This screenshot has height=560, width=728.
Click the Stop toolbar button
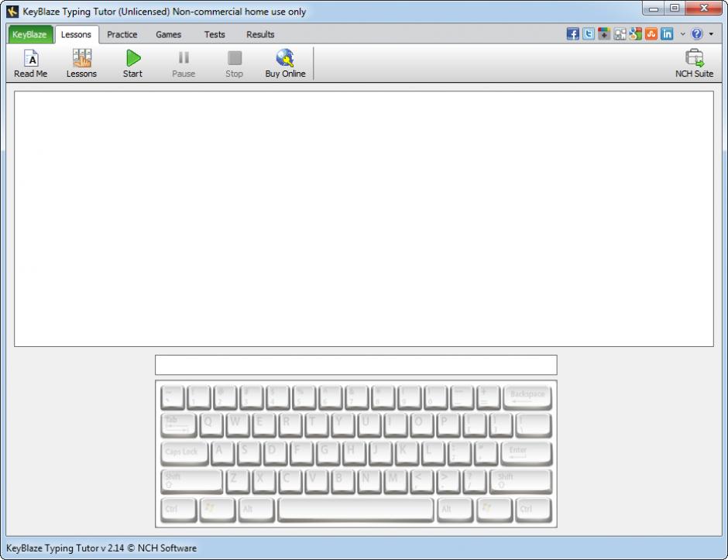(x=235, y=64)
